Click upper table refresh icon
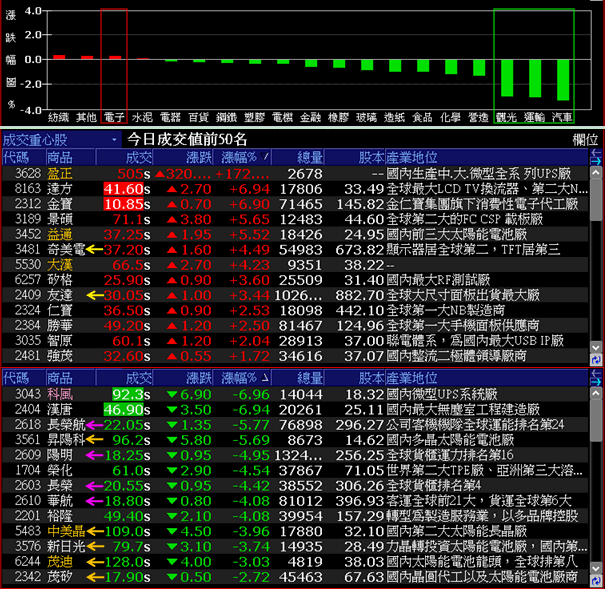 [x=596, y=360]
